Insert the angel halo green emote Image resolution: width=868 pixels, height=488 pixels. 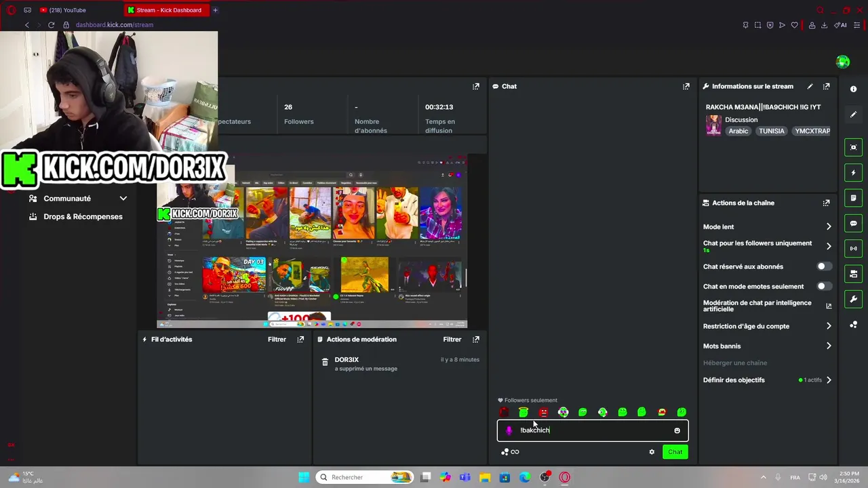(524, 412)
